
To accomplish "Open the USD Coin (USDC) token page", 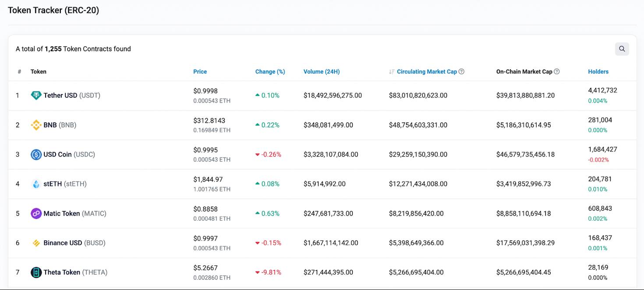I will pos(69,154).
